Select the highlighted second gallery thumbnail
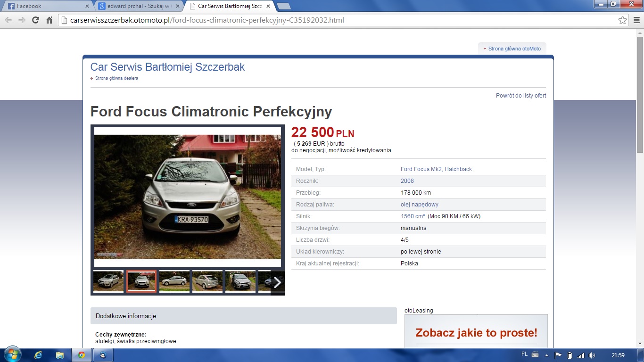 click(141, 281)
